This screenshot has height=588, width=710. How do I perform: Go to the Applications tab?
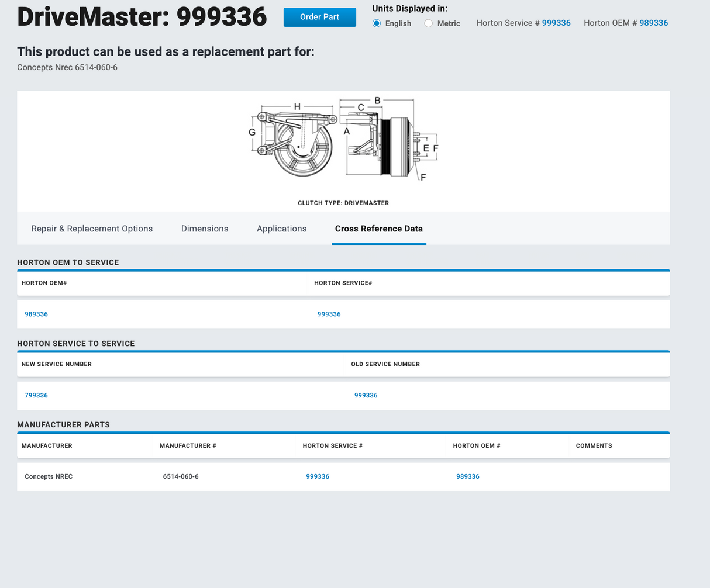pos(281,229)
